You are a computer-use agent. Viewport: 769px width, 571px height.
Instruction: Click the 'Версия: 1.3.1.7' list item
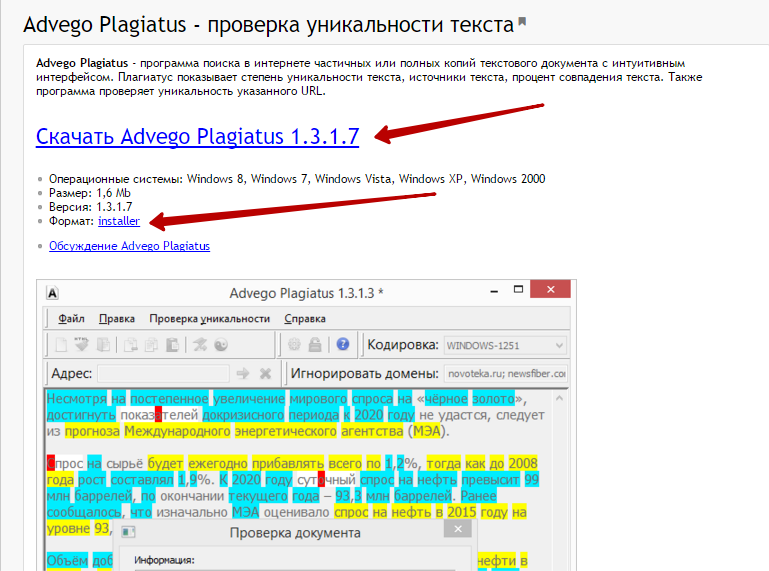pyautogui.click(x=91, y=207)
